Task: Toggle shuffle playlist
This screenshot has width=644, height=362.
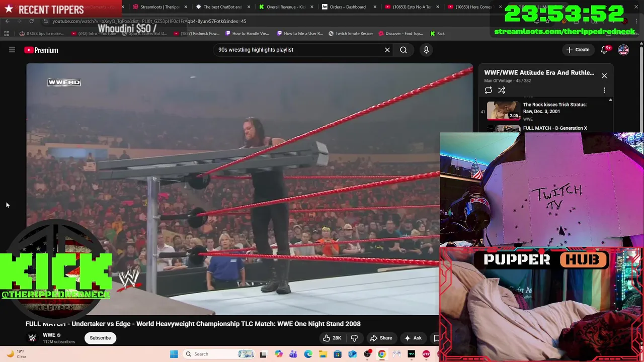Action: click(x=502, y=90)
